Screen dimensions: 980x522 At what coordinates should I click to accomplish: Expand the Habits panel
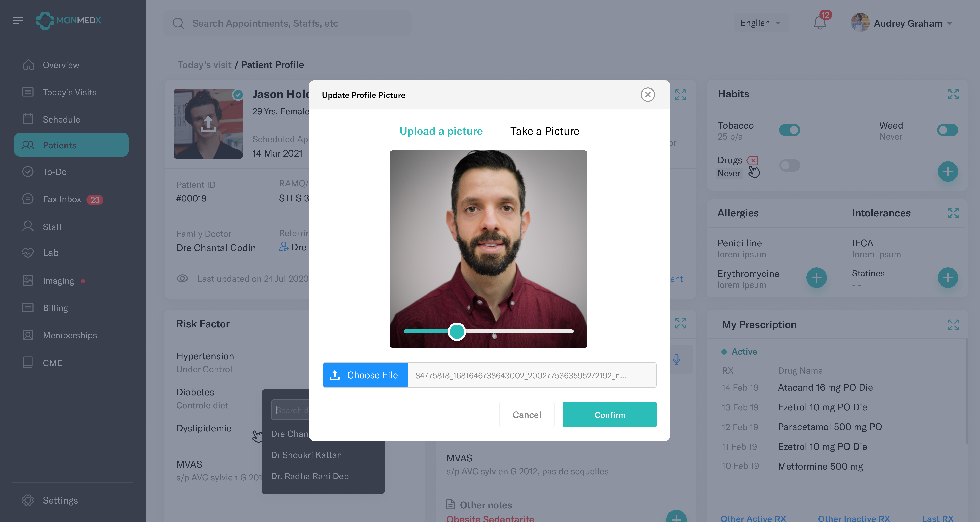click(x=953, y=94)
